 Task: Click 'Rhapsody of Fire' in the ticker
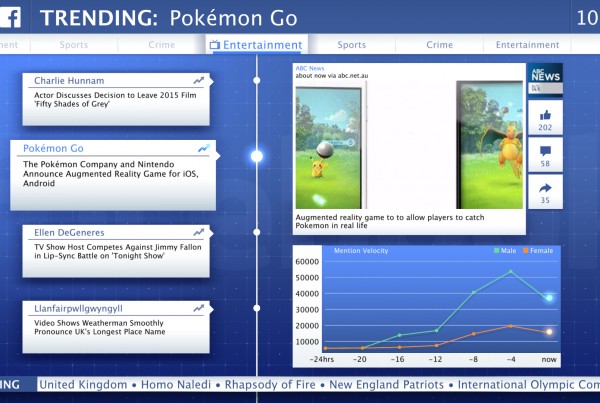pos(270,385)
